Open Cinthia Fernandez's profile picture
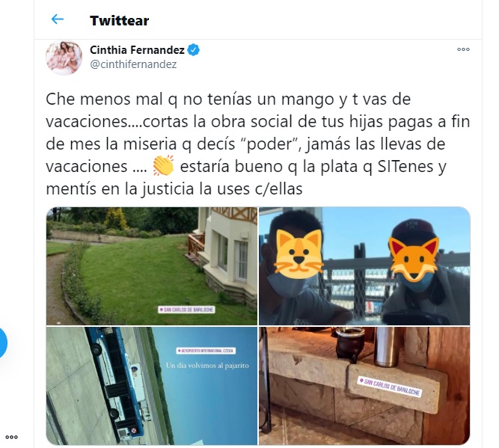The width and height of the screenshot is (499, 448). 64,58
